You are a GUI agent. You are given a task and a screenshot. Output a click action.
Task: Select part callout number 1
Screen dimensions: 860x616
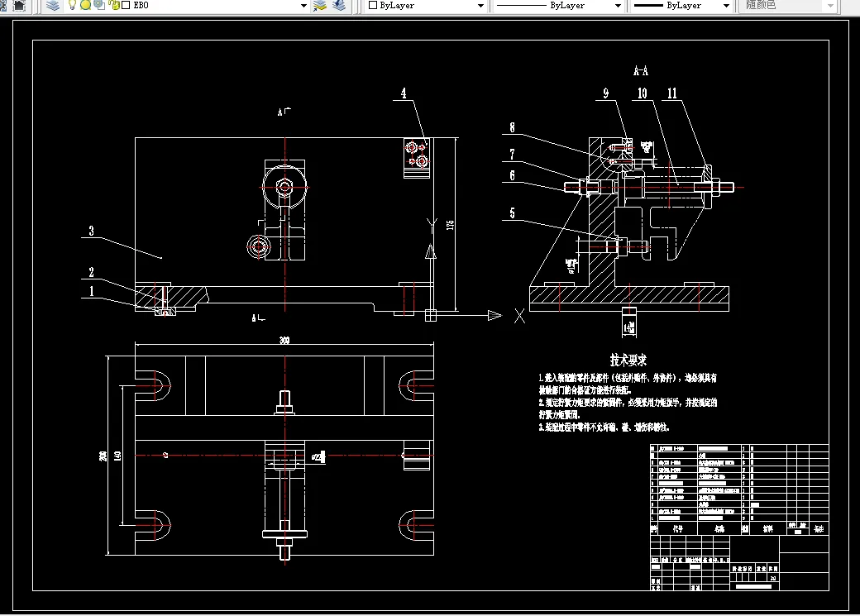pyautogui.click(x=91, y=291)
